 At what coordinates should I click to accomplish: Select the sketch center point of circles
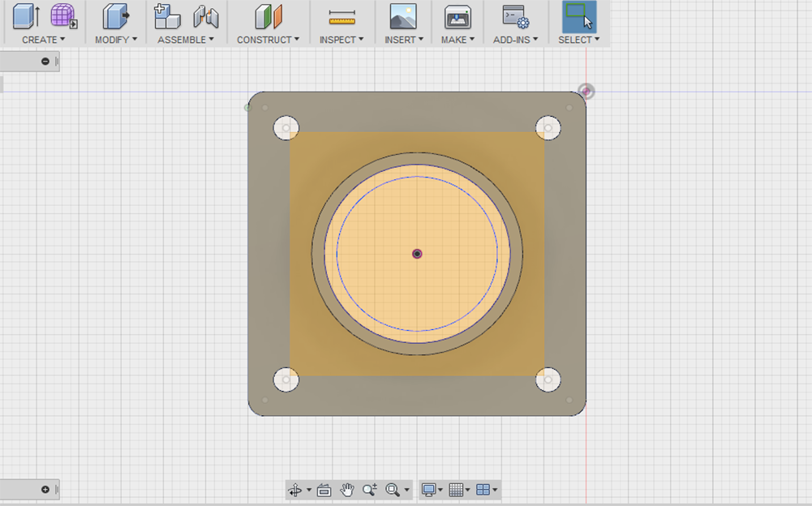click(x=417, y=254)
